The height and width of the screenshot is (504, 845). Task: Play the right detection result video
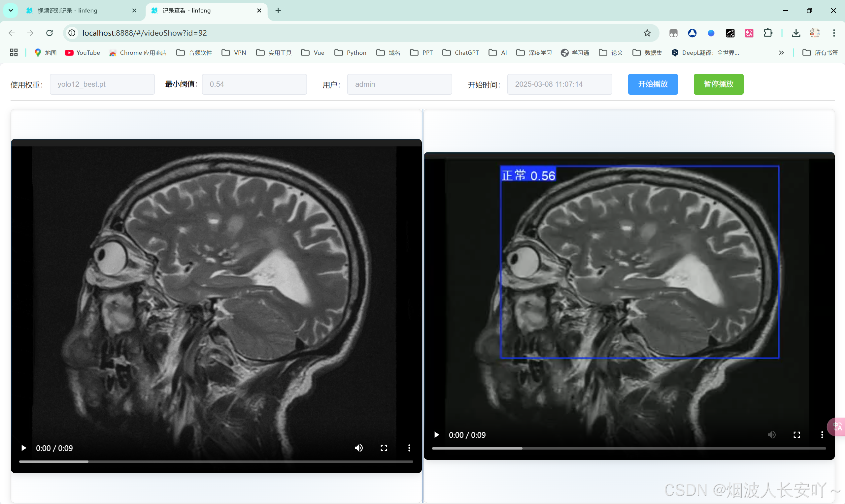(436, 435)
